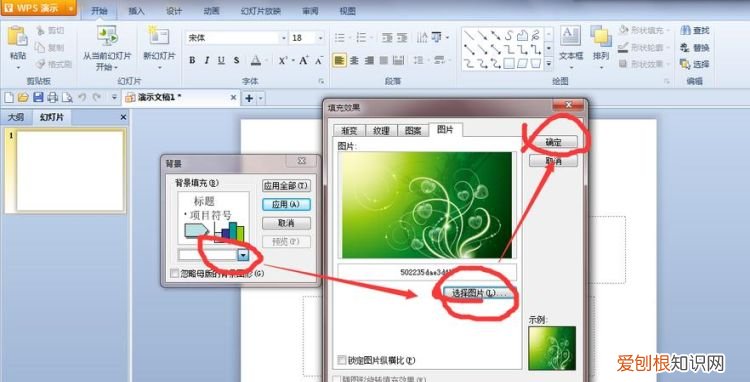This screenshot has height=382, width=750.
Task: Switch to 图案 tab in 填充效果 dialog
Action: tap(413, 131)
